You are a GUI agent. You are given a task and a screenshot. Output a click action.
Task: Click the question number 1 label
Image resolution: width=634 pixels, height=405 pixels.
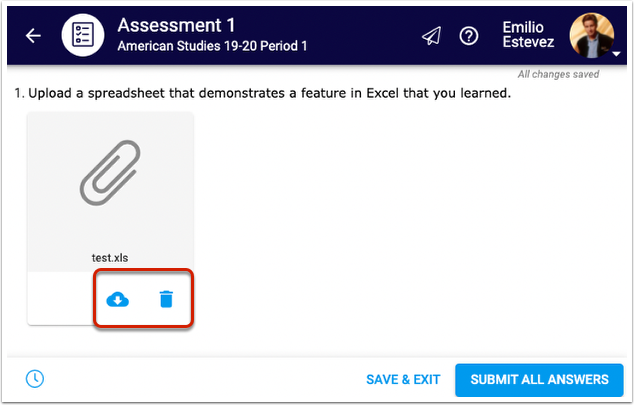18,94
